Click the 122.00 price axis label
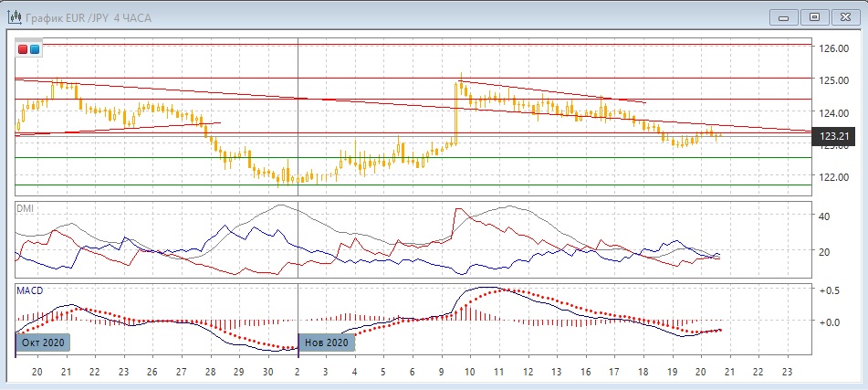Viewport: 868px width, 390px height. click(834, 177)
